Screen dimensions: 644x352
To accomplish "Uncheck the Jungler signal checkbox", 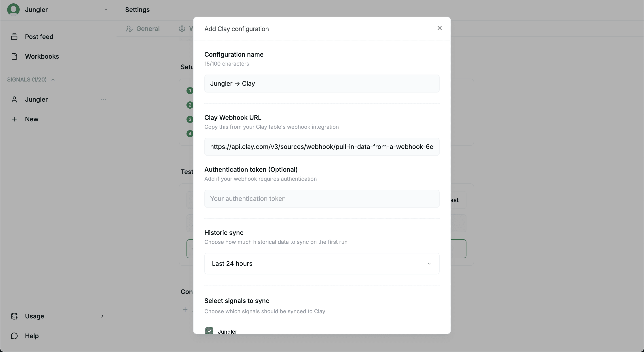I will [209, 331].
